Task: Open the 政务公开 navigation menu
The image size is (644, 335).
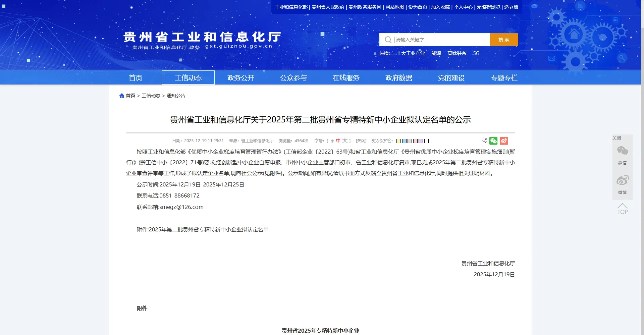Action: [240, 78]
